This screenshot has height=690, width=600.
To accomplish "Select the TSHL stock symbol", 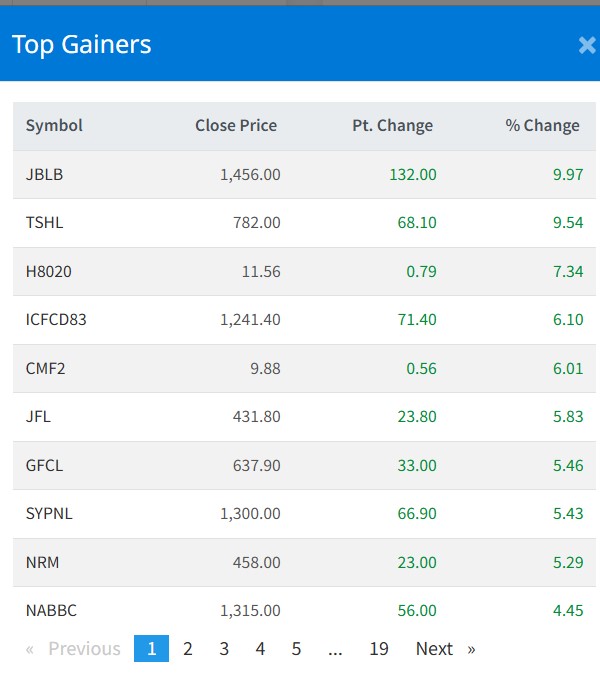I will (x=44, y=223).
